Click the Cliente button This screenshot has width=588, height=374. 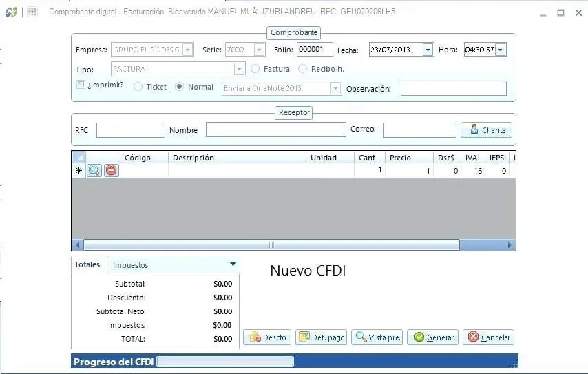tap(486, 129)
